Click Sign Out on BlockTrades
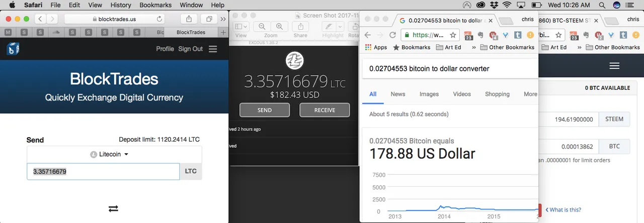644x223 pixels. click(190, 49)
